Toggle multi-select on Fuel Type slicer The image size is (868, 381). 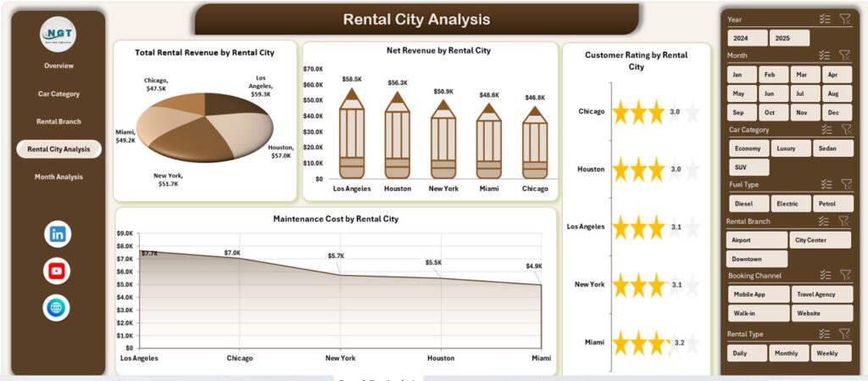(x=826, y=184)
